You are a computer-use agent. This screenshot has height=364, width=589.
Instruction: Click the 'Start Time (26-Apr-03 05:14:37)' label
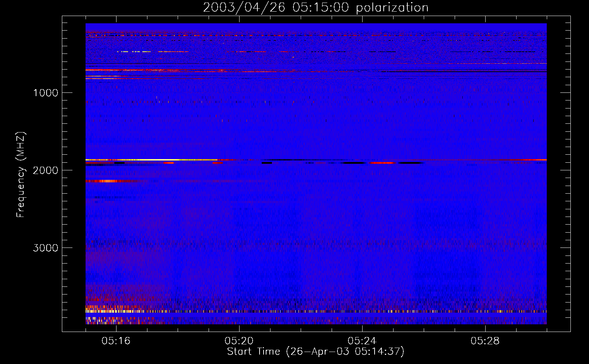pos(316,352)
